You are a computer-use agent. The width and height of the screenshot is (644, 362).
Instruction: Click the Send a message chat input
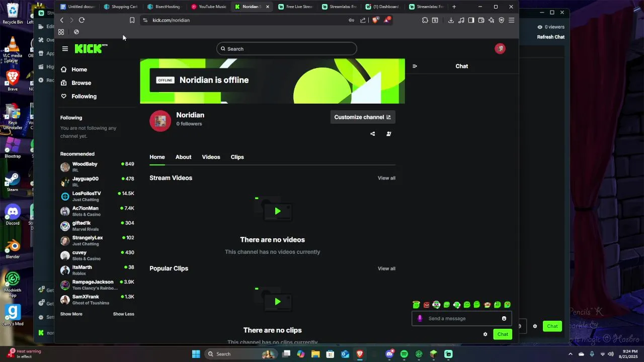click(462, 318)
